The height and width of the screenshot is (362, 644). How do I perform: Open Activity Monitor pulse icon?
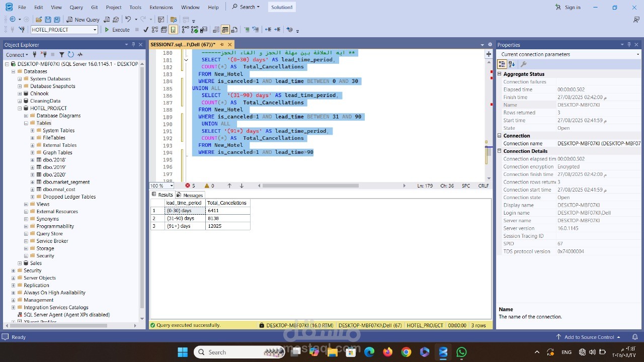(x=80, y=54)
